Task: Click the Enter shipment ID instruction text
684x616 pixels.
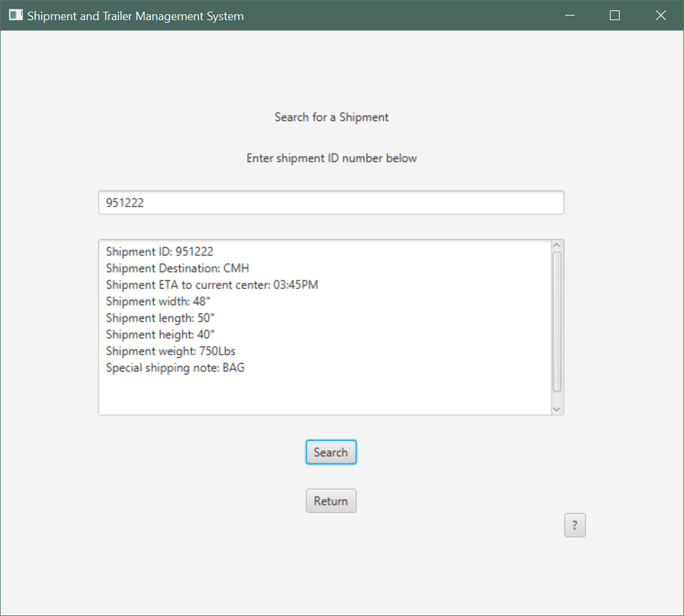Action: click(x=332, y=158)
